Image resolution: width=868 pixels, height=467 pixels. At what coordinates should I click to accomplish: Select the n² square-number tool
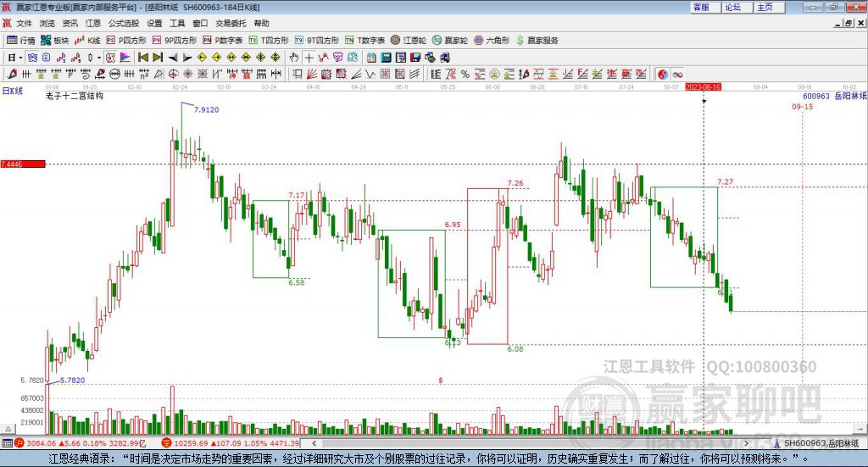pos(143,74)
